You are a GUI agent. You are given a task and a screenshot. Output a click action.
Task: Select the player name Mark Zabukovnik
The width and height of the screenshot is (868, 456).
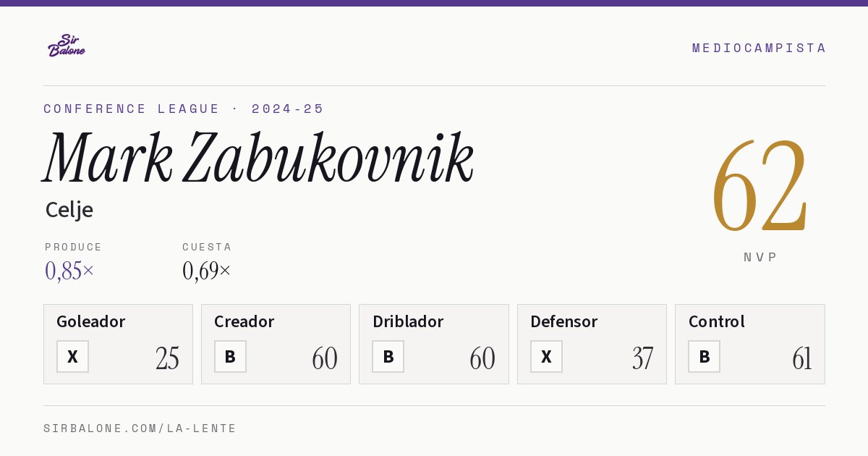tap(259, 159)
